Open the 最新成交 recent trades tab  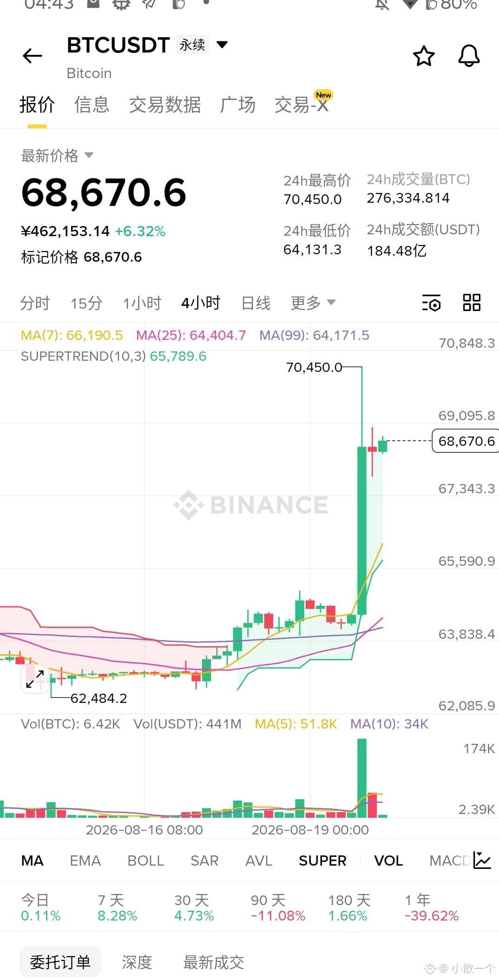point(214,962)
